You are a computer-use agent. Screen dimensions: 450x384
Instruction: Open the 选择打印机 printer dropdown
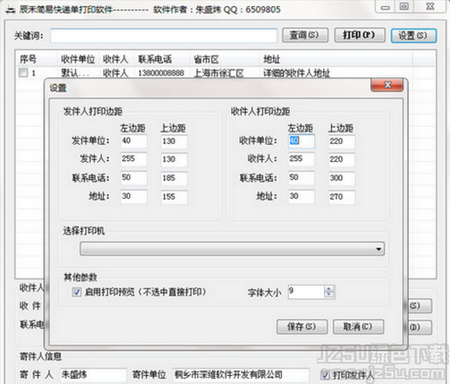232,249
